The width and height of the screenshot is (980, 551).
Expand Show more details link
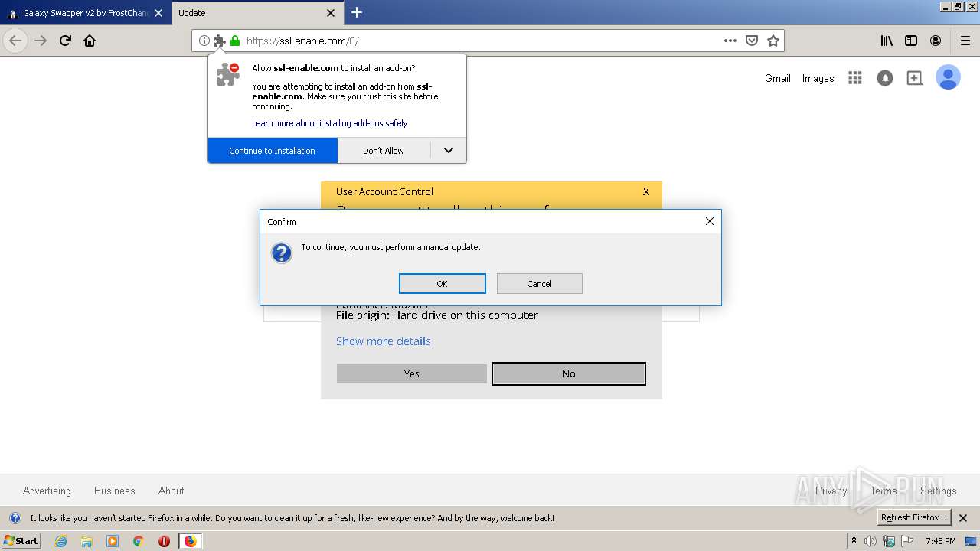coord(384,341)
